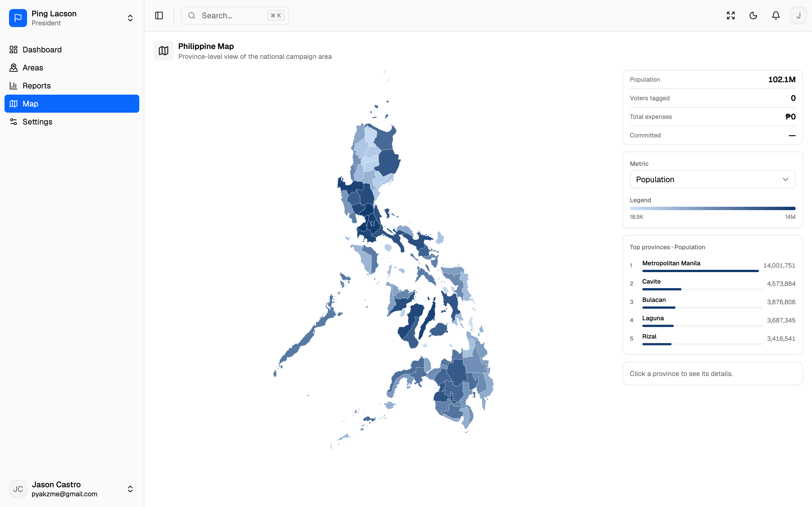Click the Philippine Map header icon
This screenshot has width=812, height=507.
point(164,51)
